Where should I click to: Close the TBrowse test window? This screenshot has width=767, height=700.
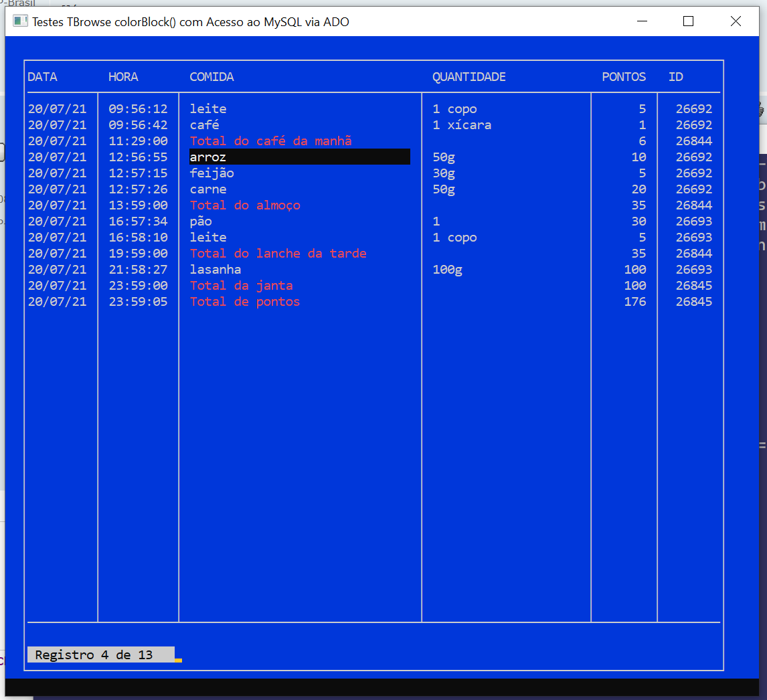point(736,21)
